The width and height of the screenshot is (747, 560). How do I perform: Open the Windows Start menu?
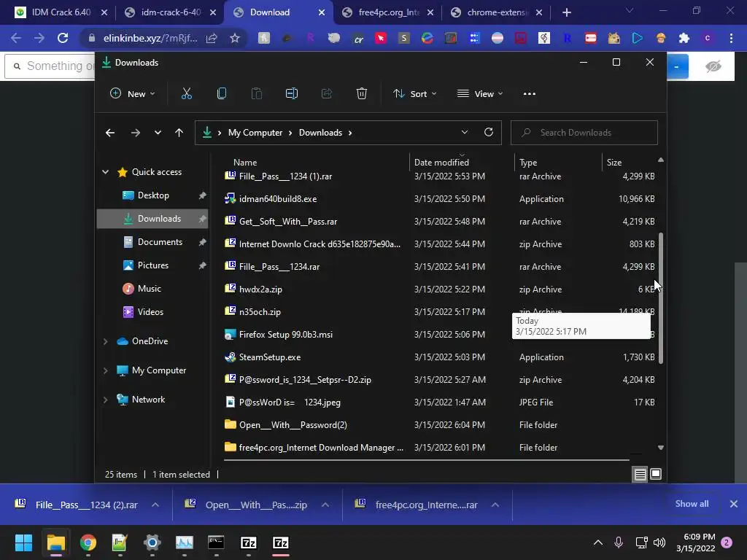point(23,542)
